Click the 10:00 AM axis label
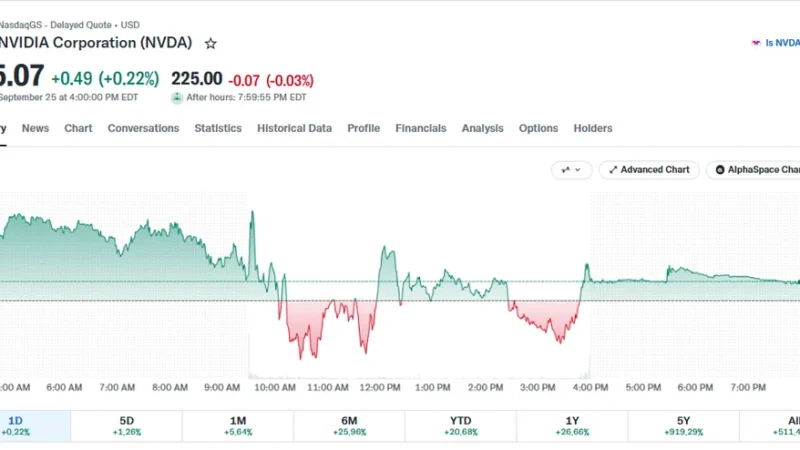 (275, 388)
